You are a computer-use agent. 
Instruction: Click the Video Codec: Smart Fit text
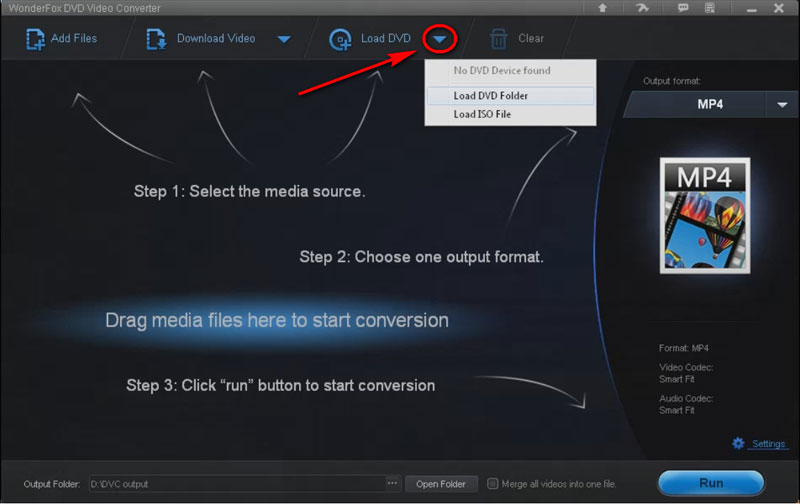(x=686, y=373)
